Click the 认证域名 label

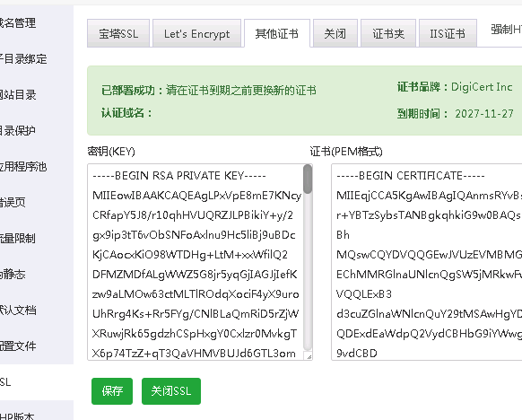pyautogui.click(x=126, y=113)
